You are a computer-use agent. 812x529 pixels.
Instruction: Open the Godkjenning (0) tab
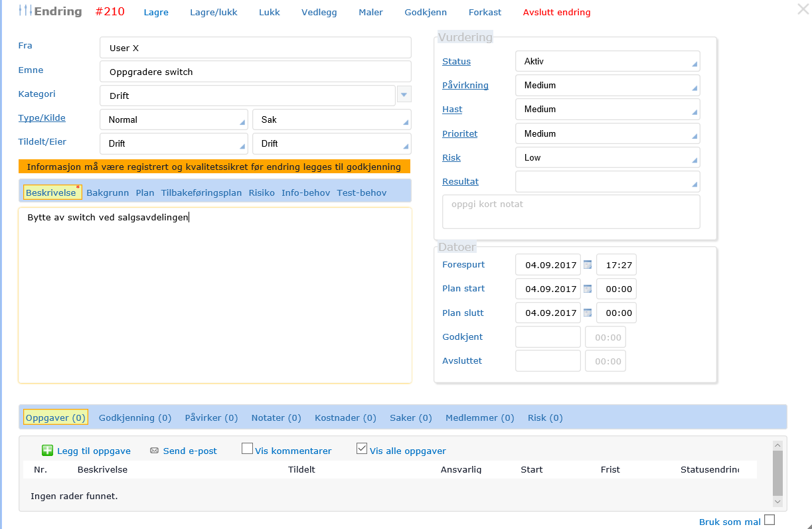[135, 417]
